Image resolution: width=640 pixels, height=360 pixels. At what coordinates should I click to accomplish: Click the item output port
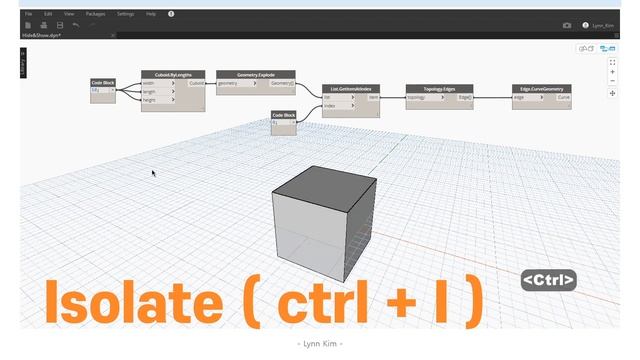pos(373,98)
